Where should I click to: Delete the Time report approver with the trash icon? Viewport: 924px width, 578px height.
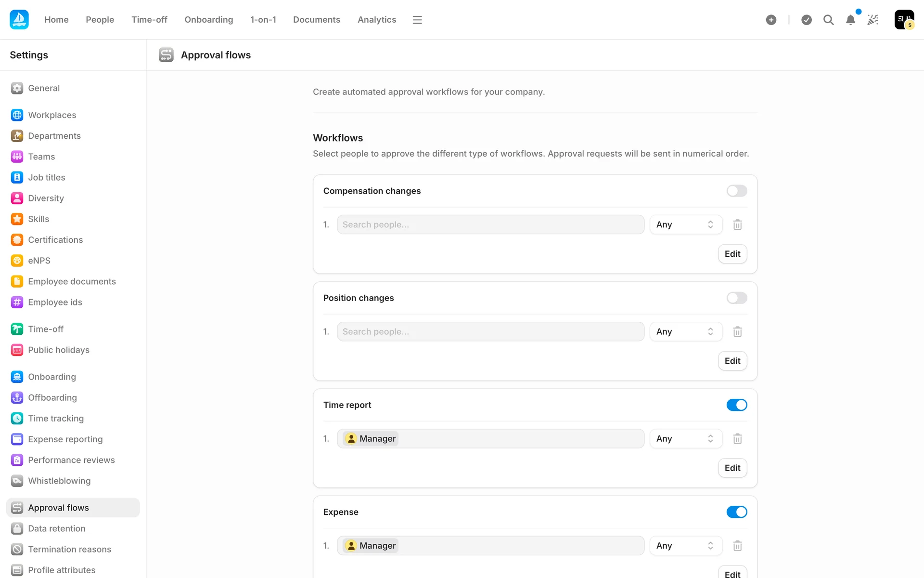pos(737,439)
